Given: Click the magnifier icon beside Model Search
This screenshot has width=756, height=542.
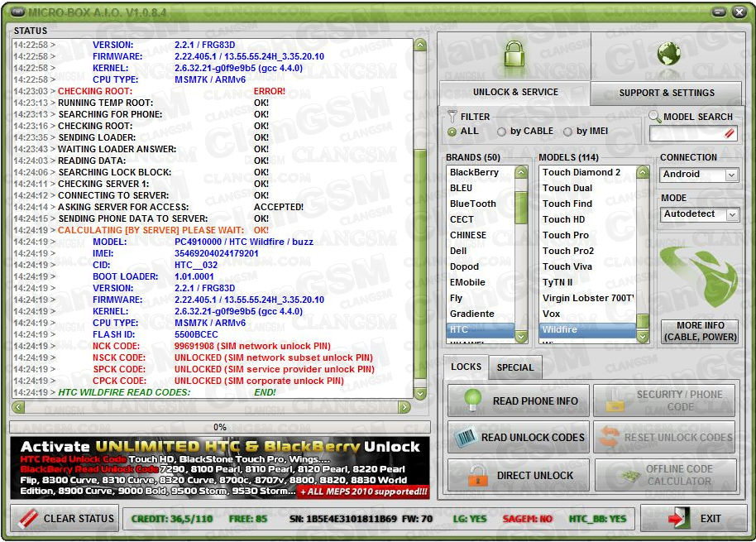Looking at the screenshot, I should coord(654,116).
